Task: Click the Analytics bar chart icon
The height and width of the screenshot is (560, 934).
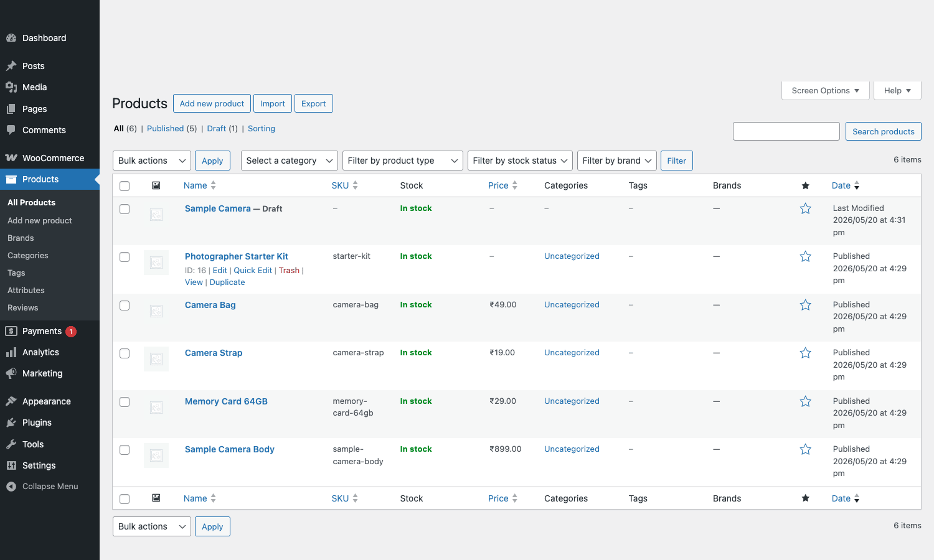Action: [x=11, y=352]
